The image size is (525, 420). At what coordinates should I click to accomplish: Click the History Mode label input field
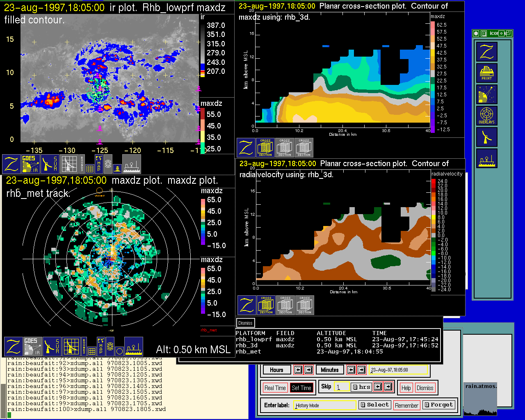click(325, 406)
